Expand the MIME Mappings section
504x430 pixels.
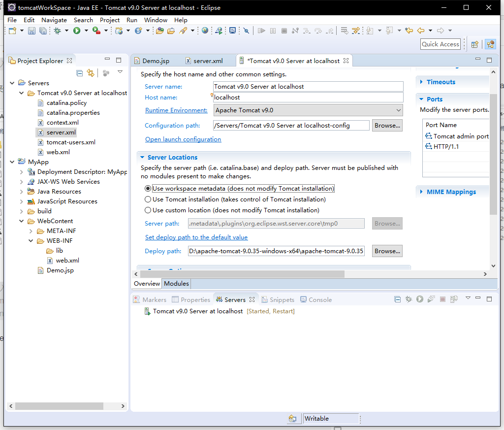[421, 192]
